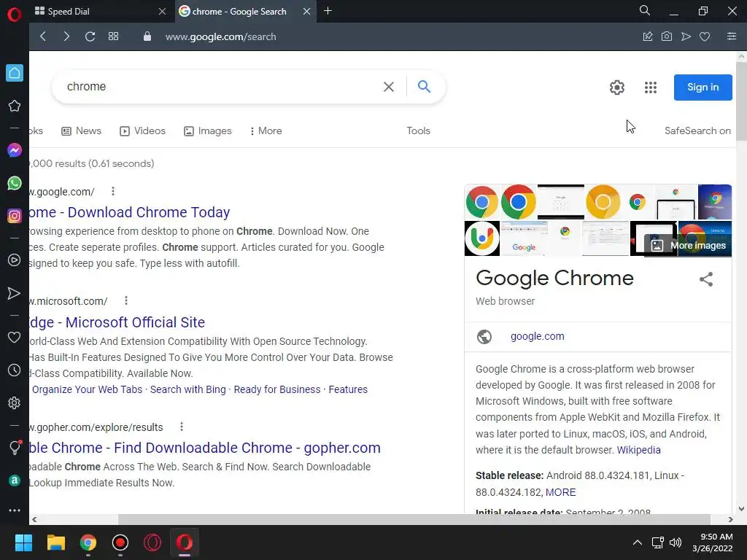Image resolution: width=747 pixels, height=560 pixels.
Task: Open Bookmarks star in Opera sidebar
Action: point(15,106)
